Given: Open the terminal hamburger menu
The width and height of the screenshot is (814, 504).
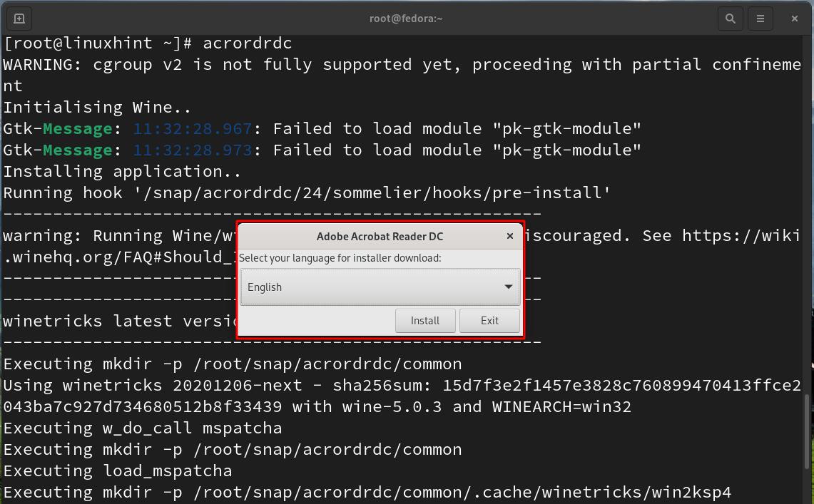Looking at the screenshot, I should 760,19.
